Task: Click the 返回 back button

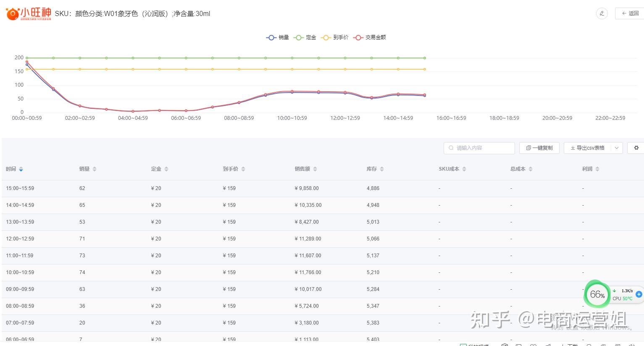Action: click(x=630, y=13)
